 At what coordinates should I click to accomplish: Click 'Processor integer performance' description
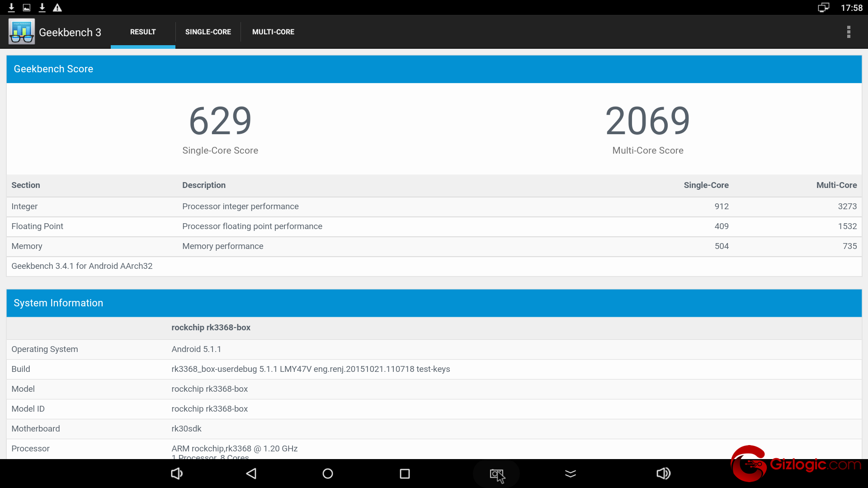(240, 206)
